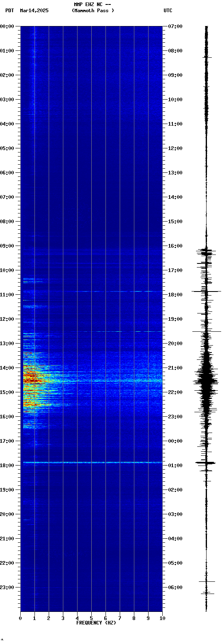This screenshot has width=224, height=644.
Task: Click the 00:00 PDT time label
Action: coord(7,26)
